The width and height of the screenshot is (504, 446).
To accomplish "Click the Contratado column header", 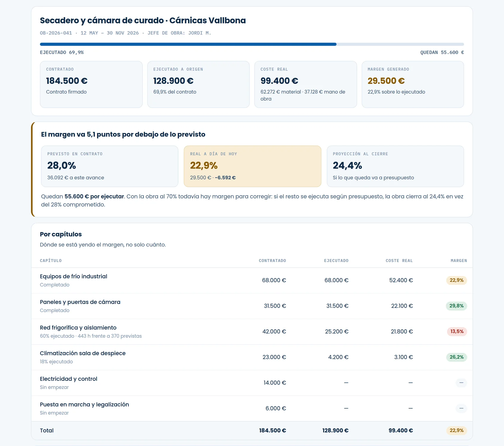I will [x=272, y=261].
